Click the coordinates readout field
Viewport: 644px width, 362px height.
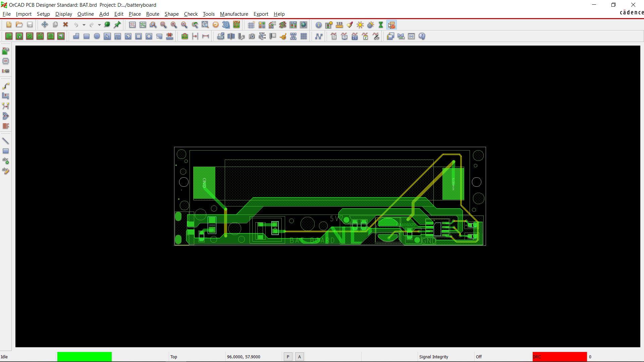click(x=244, y=357)
